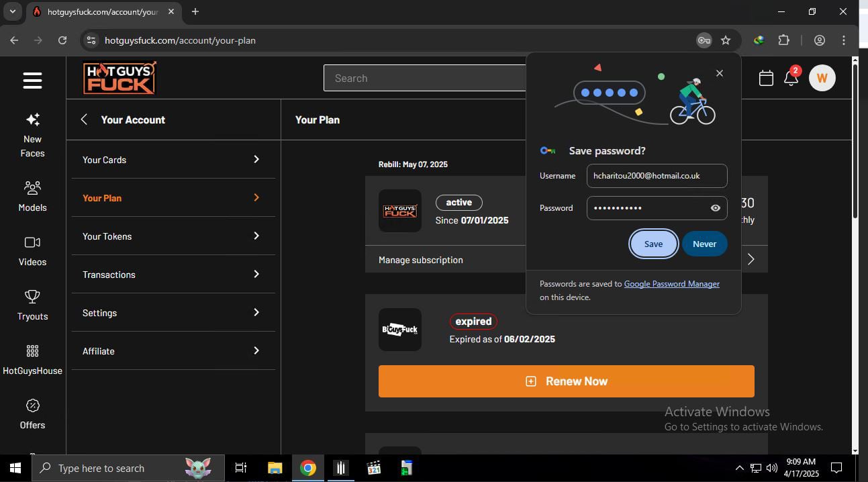The height and width of the screenshot is (482, 868).
Task: Open the HotGuysHouse grid icon
Action: [x=32, y=351]
